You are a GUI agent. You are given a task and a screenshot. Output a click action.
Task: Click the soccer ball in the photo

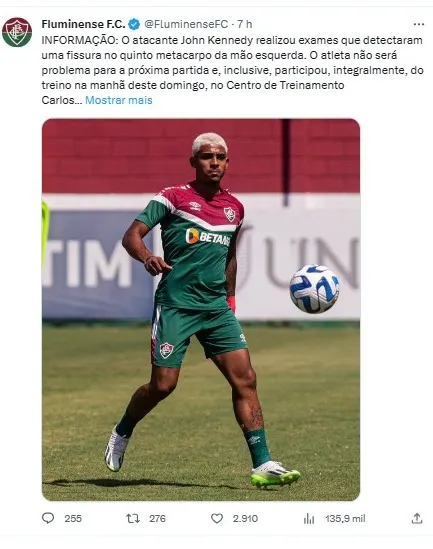coord(314,289)
